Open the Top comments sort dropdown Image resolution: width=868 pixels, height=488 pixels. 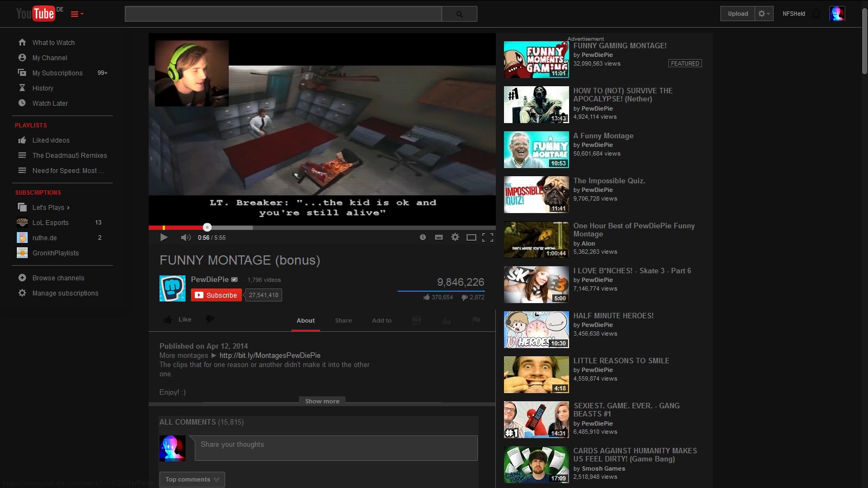pos(192,479)
